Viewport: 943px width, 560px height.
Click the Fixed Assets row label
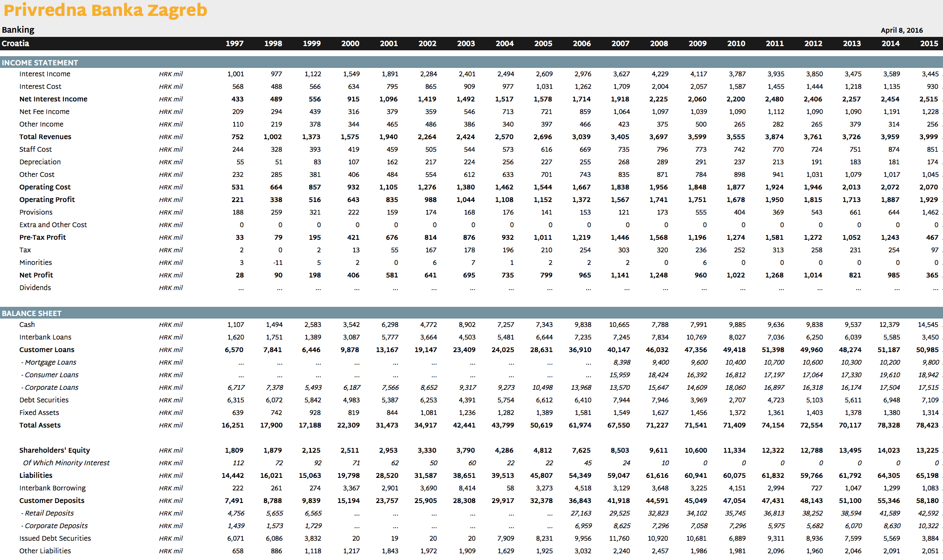pos(39,412)
